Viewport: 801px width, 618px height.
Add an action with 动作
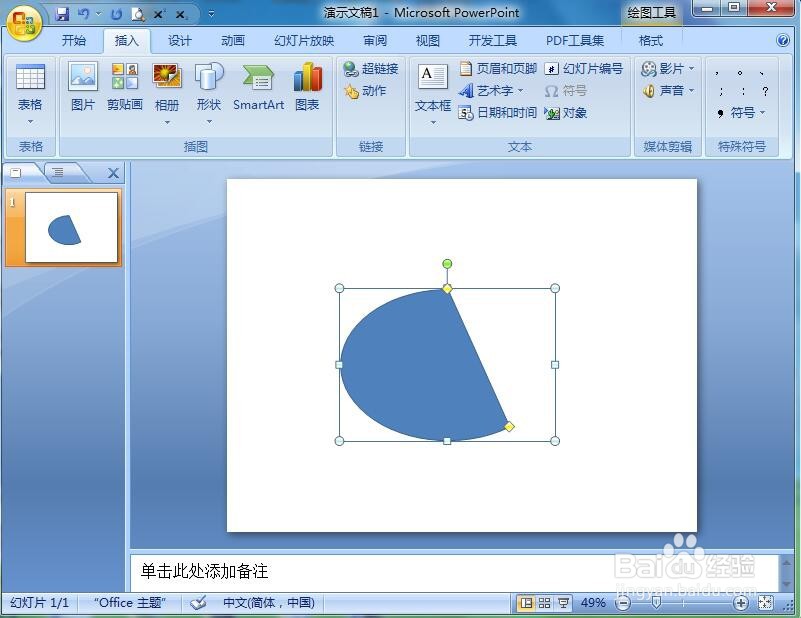click(365, 91)
